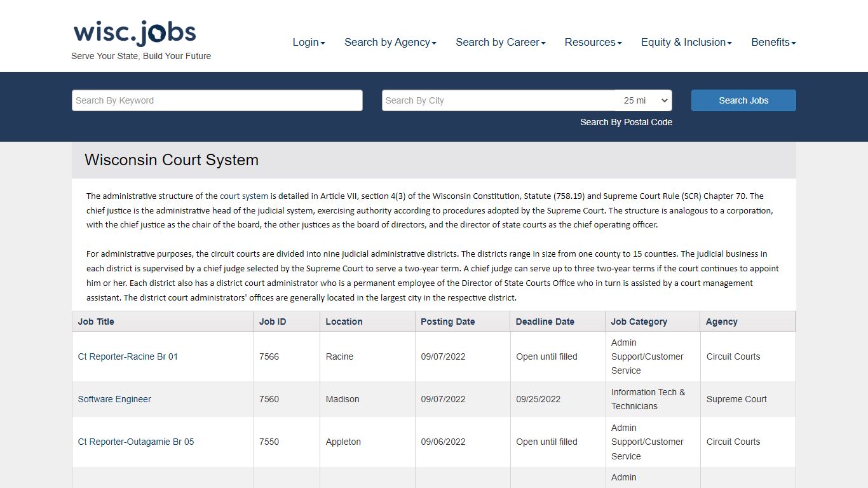Click the wisc.jobs logo

pyautogui.click(x=135, y=33)
